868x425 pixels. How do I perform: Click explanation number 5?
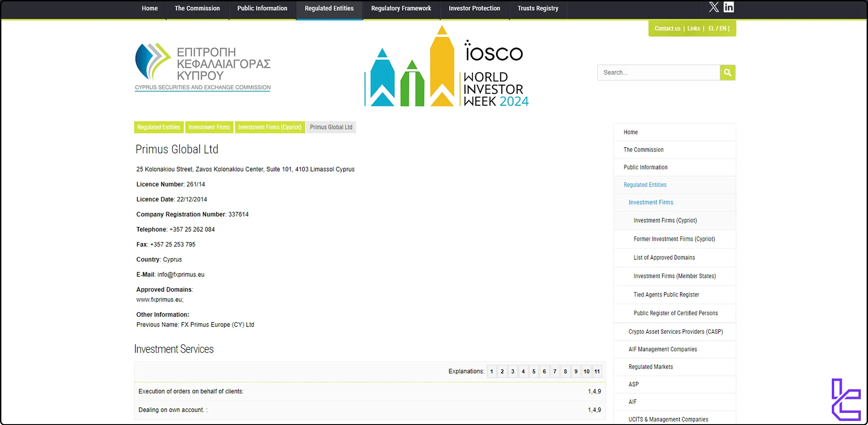534,372
